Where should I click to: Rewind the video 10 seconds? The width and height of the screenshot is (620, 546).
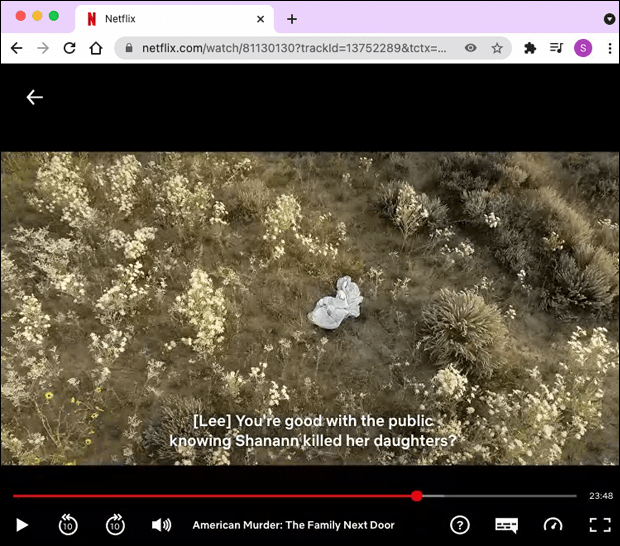click(x=68, y=525)
